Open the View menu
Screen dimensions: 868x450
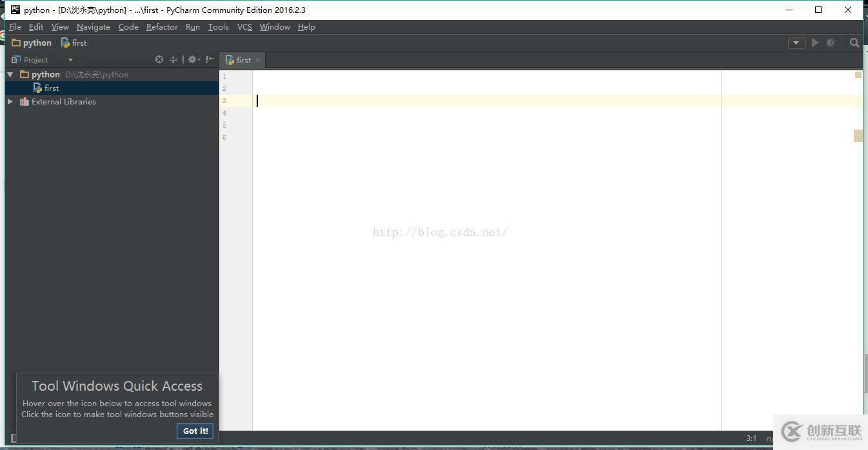pos(60,27)
